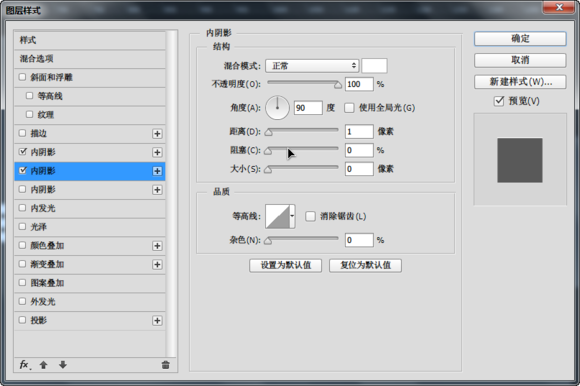Toggle 使用全局光 checkbox

point(349,108)
